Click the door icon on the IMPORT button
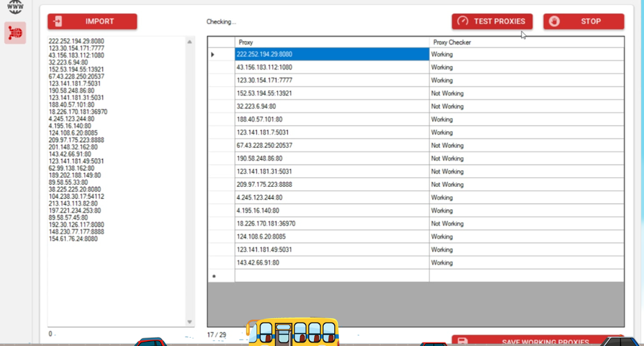The width and height of the screenshot is (644, 346). [x=58, y=22]
